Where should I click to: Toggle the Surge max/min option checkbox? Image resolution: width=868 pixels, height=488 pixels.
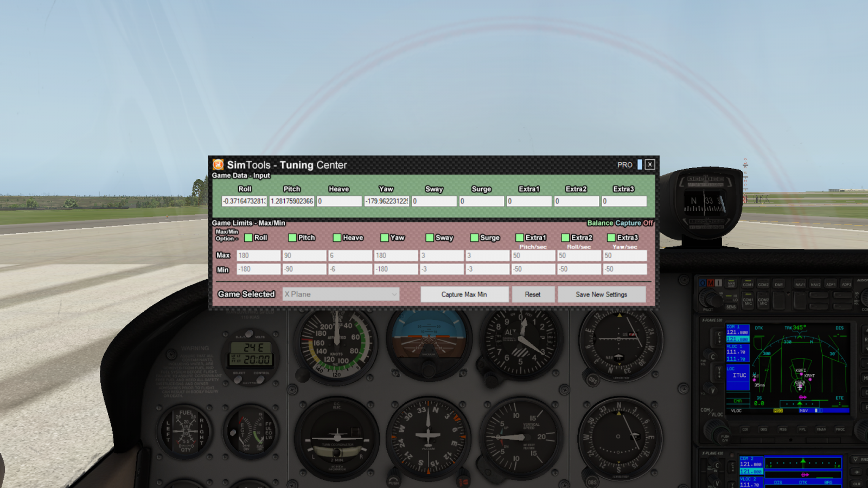[475, 237]
